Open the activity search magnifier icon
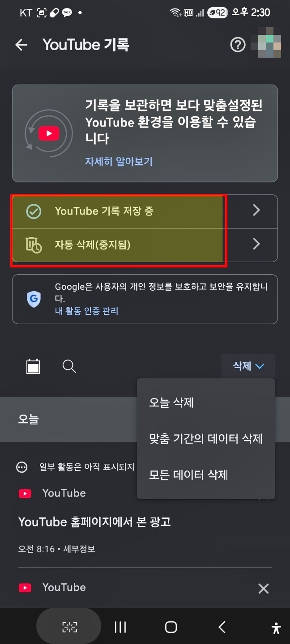 pos(69,367)
